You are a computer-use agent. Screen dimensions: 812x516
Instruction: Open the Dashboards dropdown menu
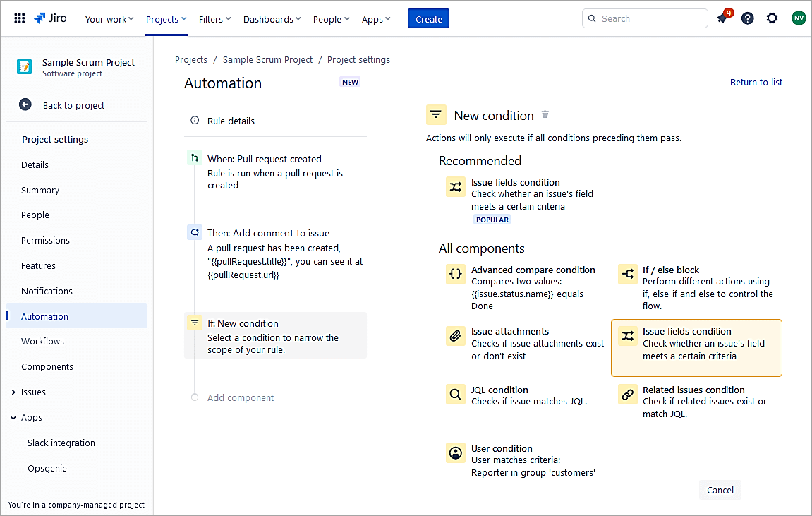pyautogui.click(x=272, y=19)
